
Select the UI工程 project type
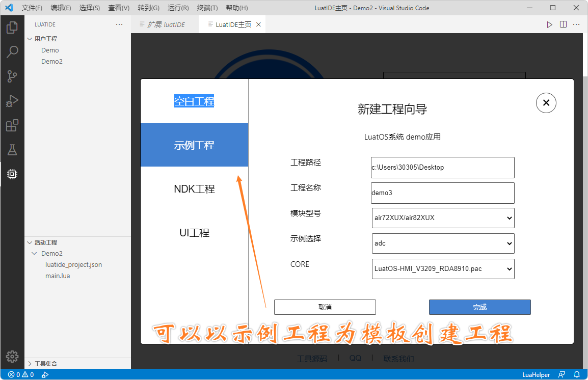point(194,232)
